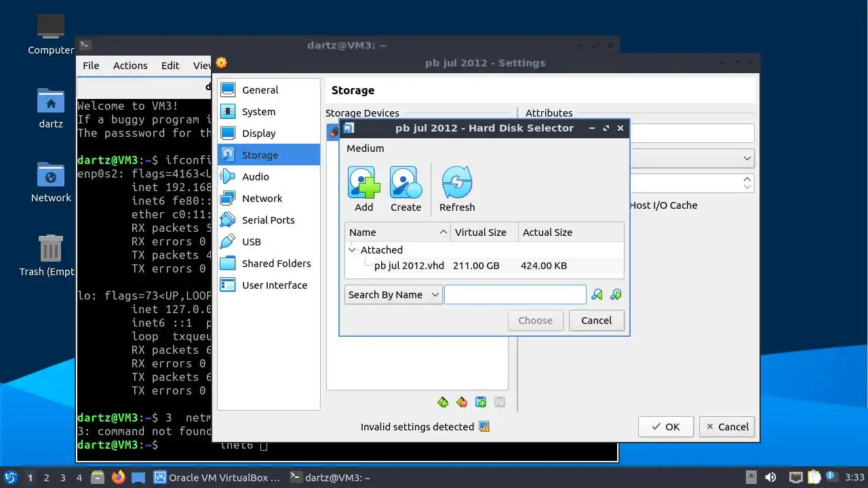Open the General settings category
Image resolution: width=868 pixels, height=488 pixels.
pos(269,90)
